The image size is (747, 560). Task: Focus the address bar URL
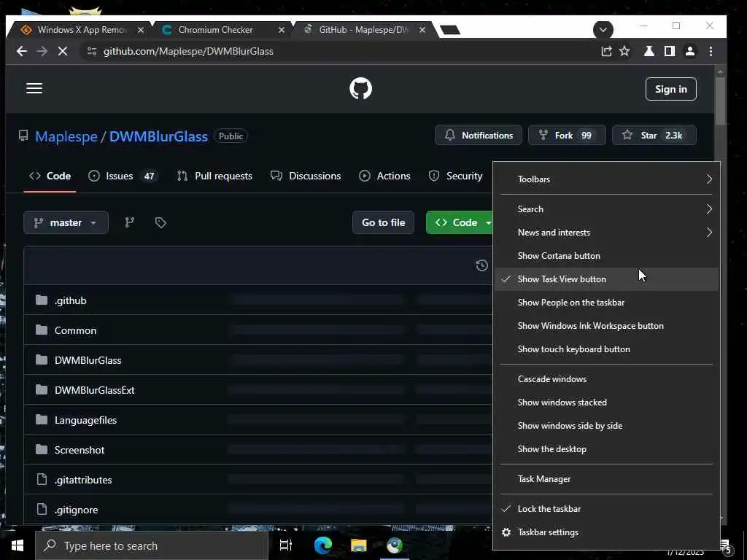pos(188,52)
